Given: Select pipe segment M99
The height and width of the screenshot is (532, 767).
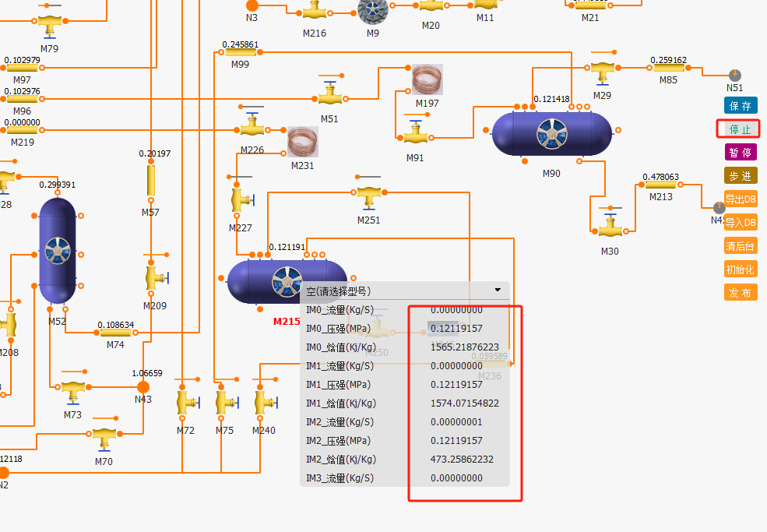Looking at the screenshot, I should (240, 52).
